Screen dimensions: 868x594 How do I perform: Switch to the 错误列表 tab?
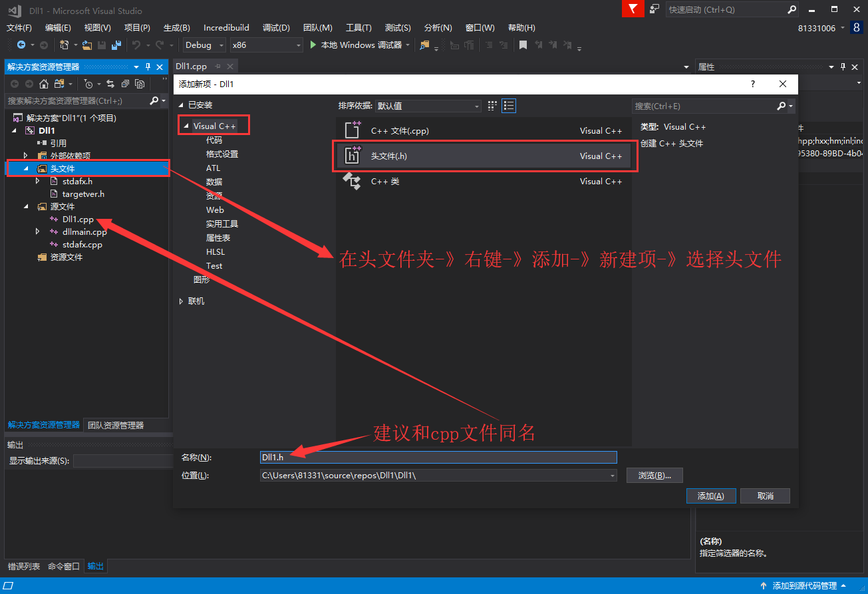pyautogui.click(x=24, y=567)
